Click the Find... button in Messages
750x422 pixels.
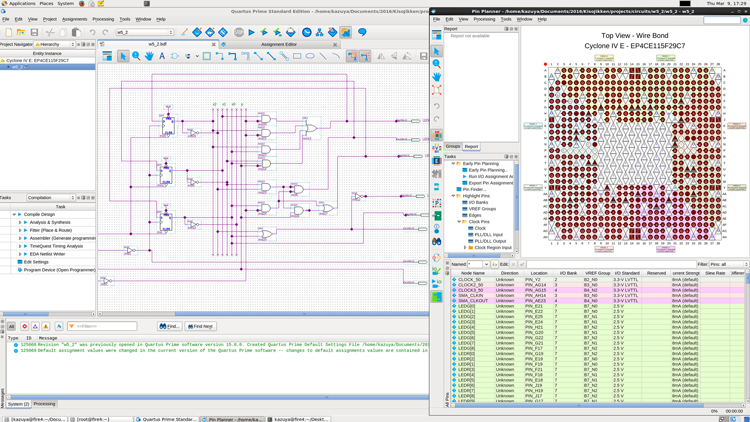(169, 326)
